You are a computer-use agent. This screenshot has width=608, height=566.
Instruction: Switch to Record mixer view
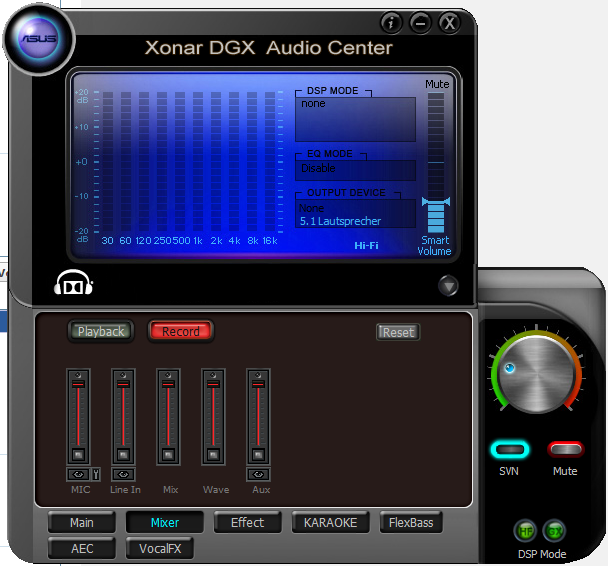[181, 331]
